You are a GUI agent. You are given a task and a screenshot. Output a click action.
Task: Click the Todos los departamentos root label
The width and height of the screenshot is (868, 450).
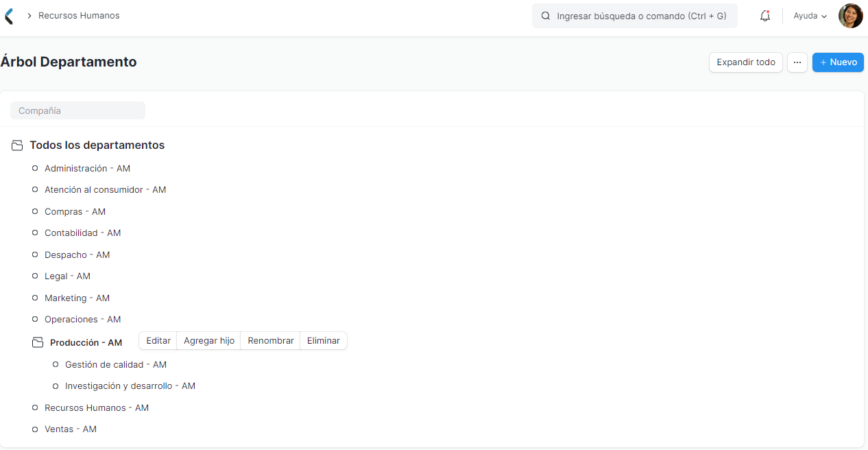coord(97,145)
